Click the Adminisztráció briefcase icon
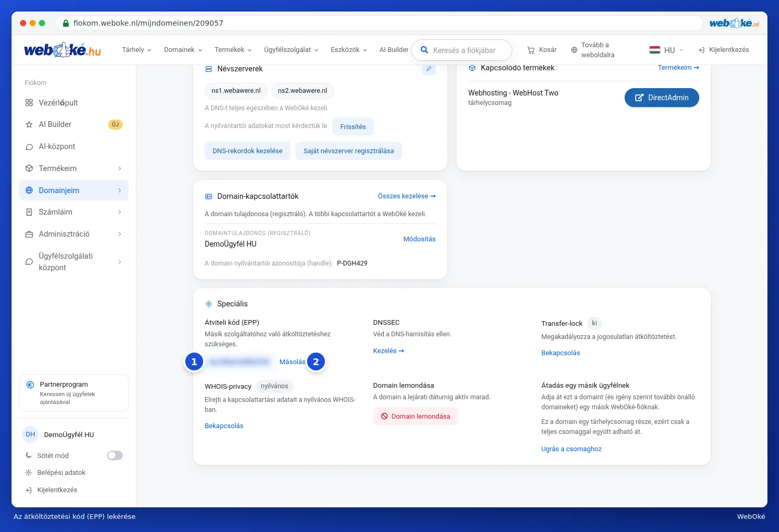The image size is (779, 532). click(x=29, y=234)
